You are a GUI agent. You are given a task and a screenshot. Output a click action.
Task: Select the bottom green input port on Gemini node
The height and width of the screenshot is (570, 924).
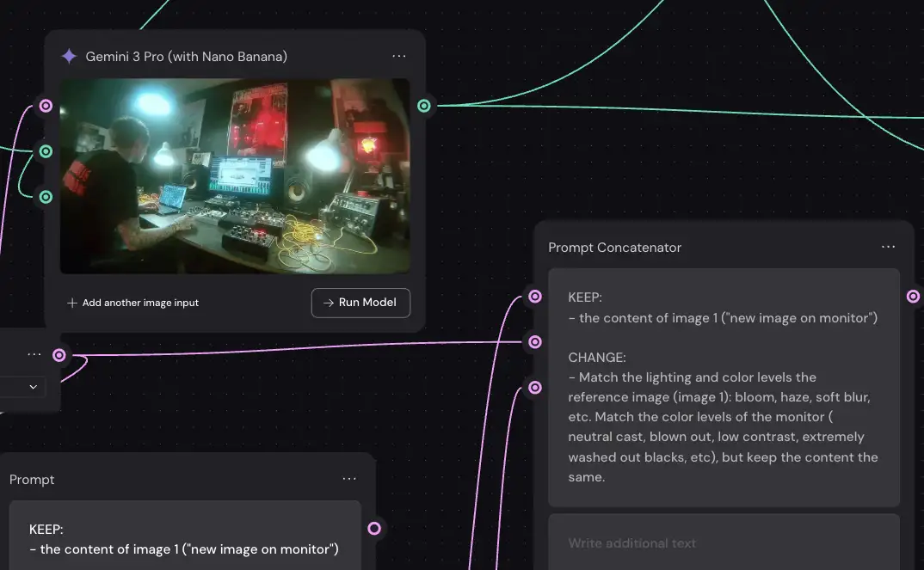[x=46, y=197]
